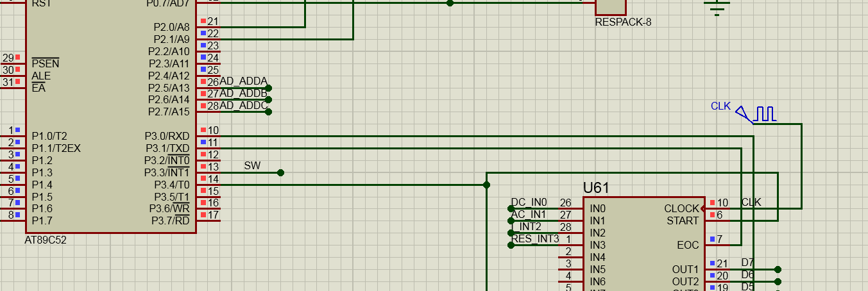The height and width of the screenshot is (291, 868).
Task: Select the P2.7/A15 pin name
Action: [x=169, y=112]
